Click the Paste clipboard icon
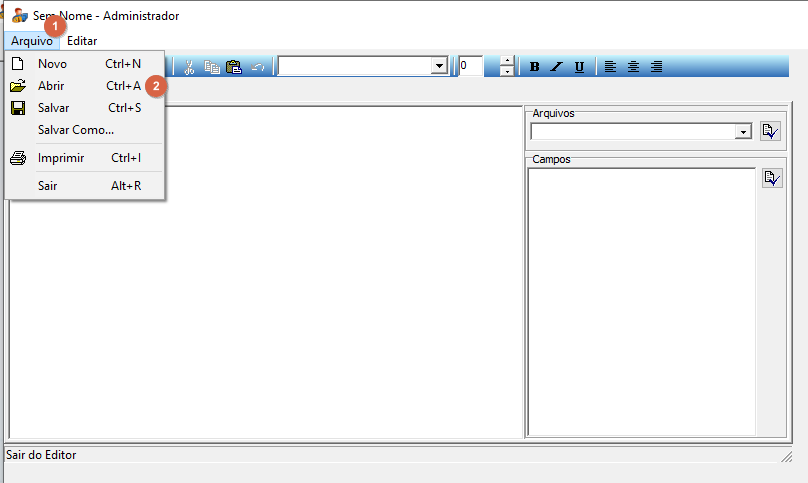 click(234, 67)
